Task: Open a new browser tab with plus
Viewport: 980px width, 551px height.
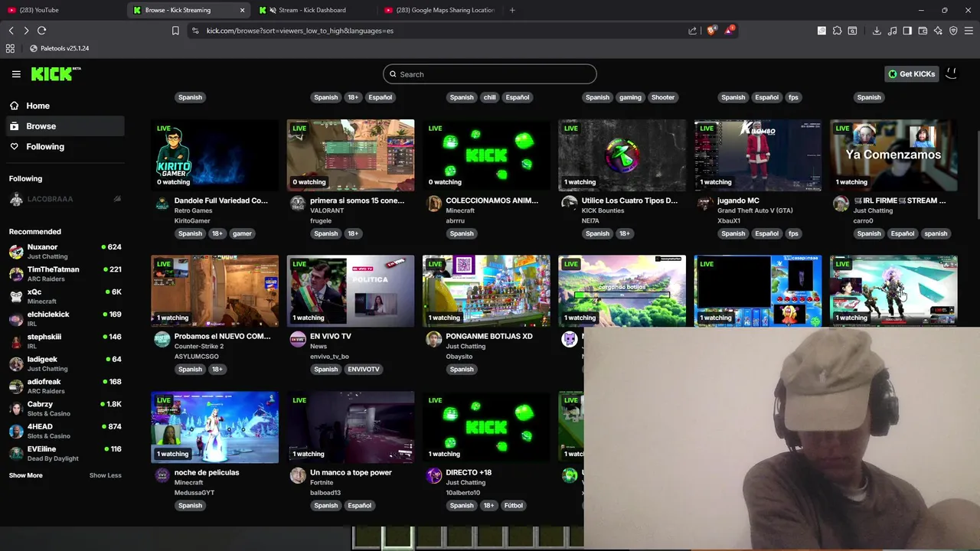Action: coord(512,10)
